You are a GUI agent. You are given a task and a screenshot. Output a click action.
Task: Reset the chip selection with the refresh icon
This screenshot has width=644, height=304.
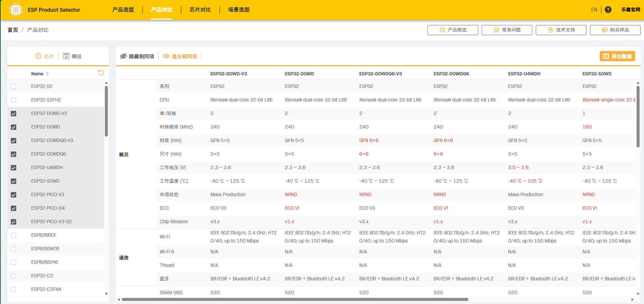pos(101,73)
